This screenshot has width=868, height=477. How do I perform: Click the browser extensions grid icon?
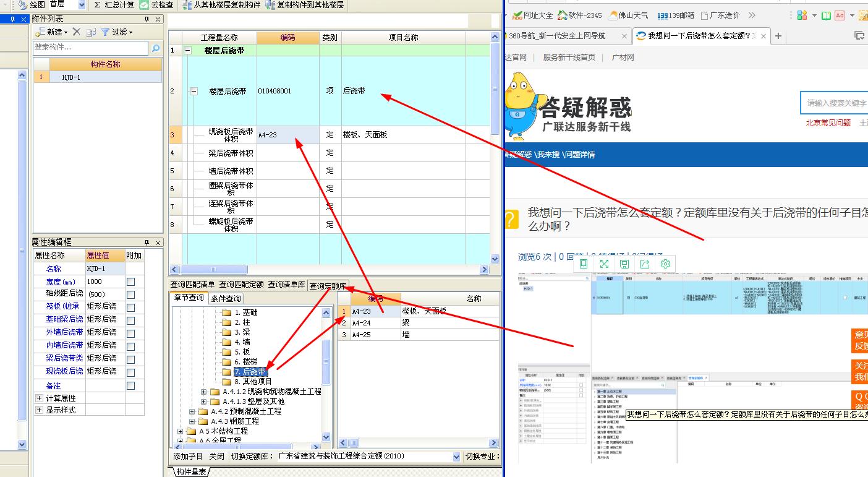pos(802,15)
